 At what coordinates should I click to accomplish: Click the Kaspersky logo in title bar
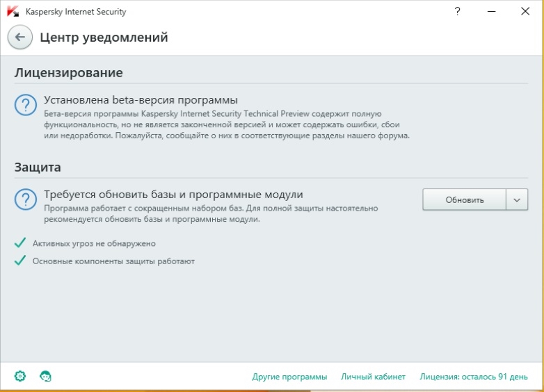click(13, 11)
